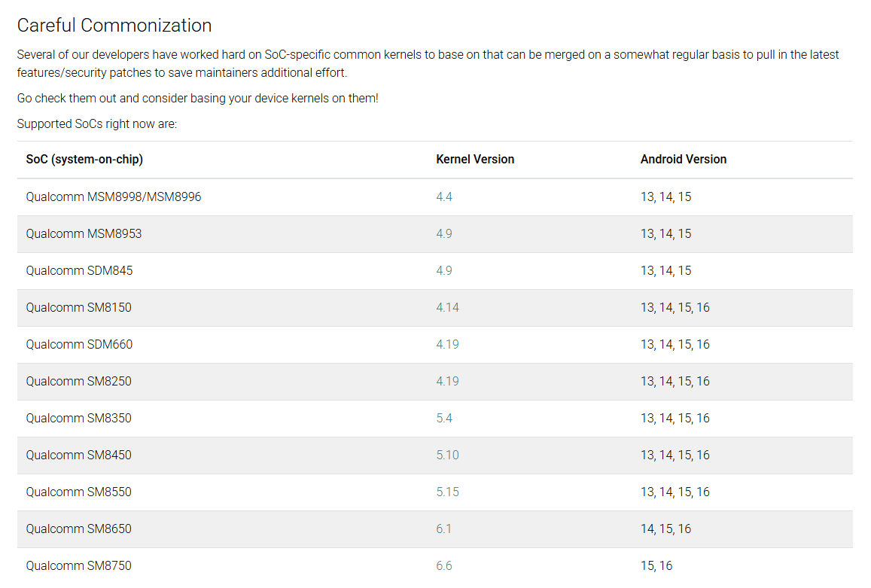Open the 4.19 kernel link for SDM660

tap(447, 345)
